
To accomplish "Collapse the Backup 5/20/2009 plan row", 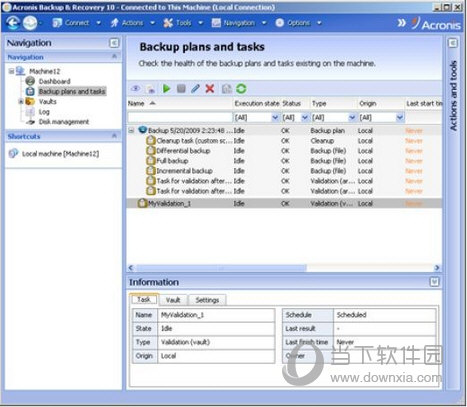I will tap(131, 131).
